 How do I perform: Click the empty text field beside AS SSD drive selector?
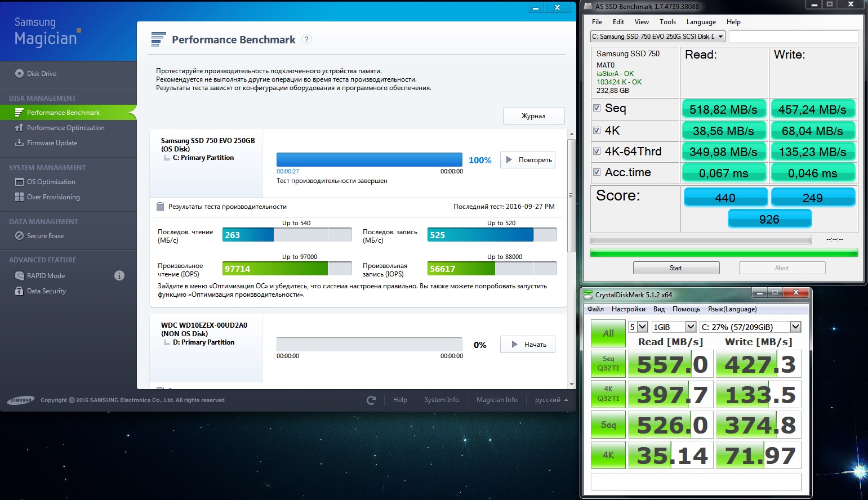(793, 37)
